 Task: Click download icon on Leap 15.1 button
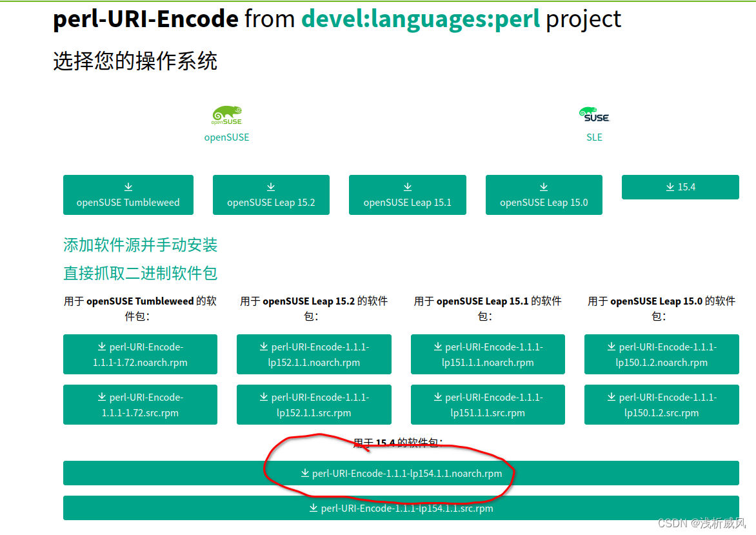[408, 187]
